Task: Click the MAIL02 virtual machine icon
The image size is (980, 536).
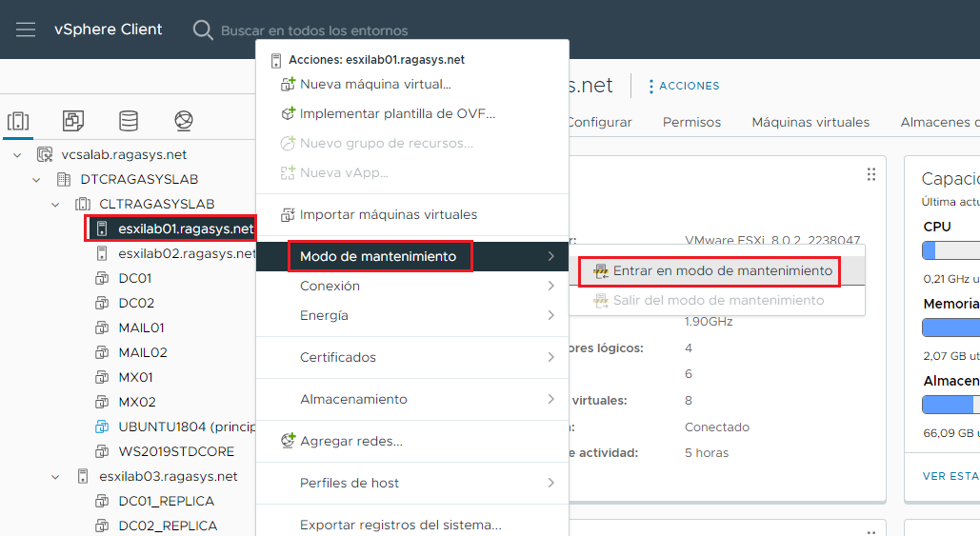Action: pos(101,353)
